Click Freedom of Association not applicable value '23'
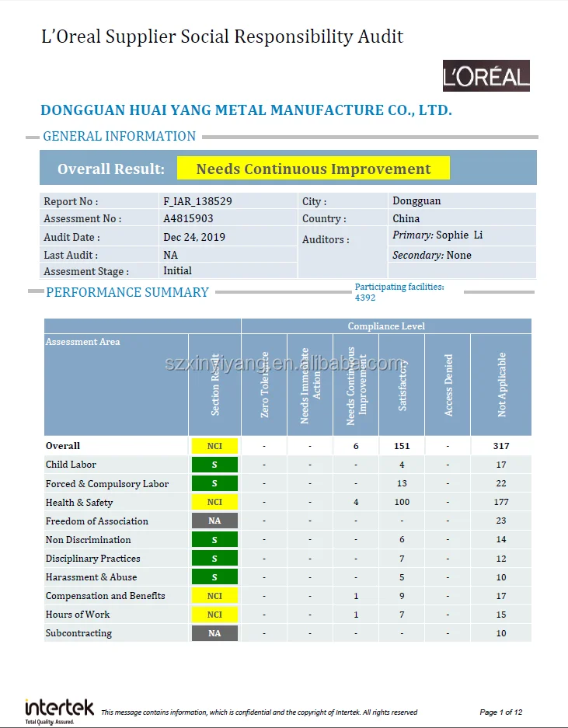The image size is (568, 728). point(501,521)
